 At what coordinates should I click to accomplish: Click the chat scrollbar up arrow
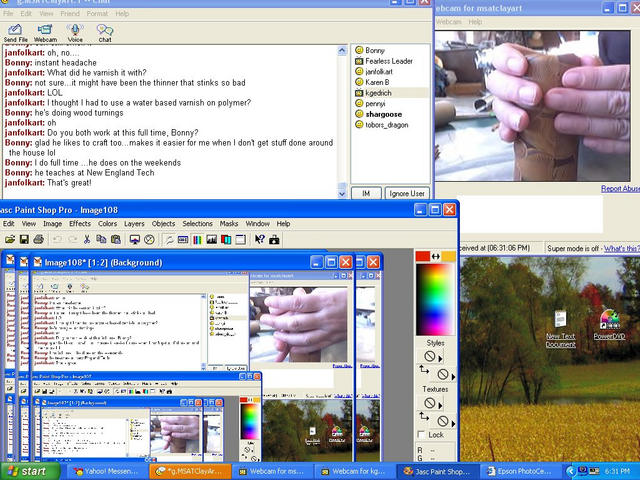point(342,51)
